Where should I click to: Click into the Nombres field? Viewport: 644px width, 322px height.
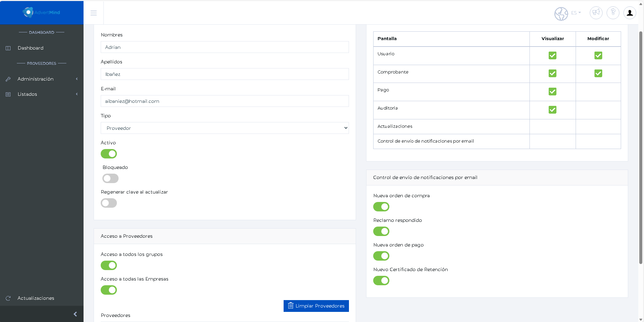(x=225, y=47)
